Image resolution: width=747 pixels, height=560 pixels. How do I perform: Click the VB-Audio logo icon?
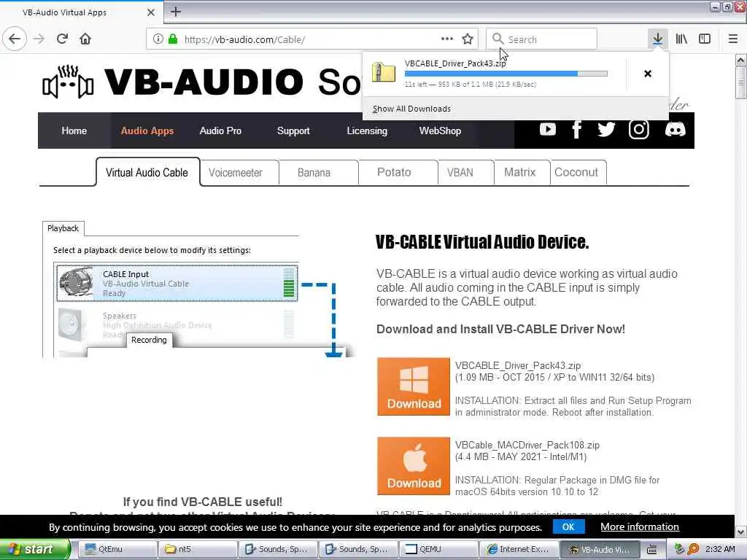68,82
